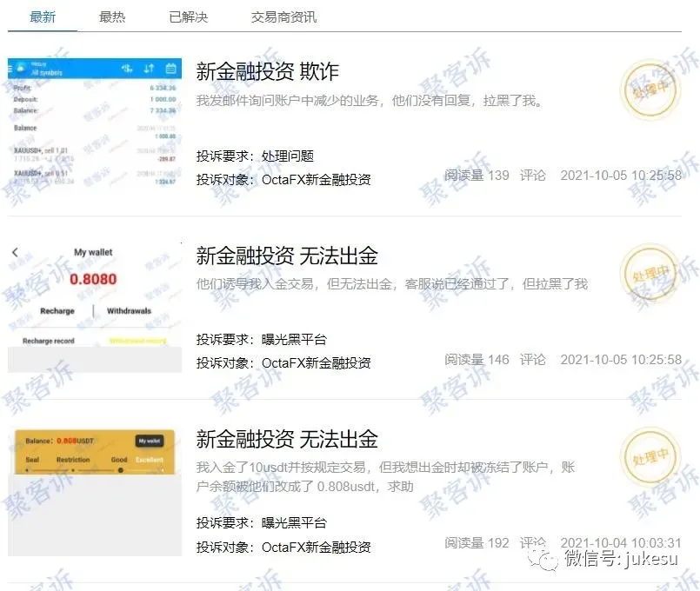Click Recharge in the wallet thumbnail
Viewport: 700px width, 591px height.
tap(57, 311)
